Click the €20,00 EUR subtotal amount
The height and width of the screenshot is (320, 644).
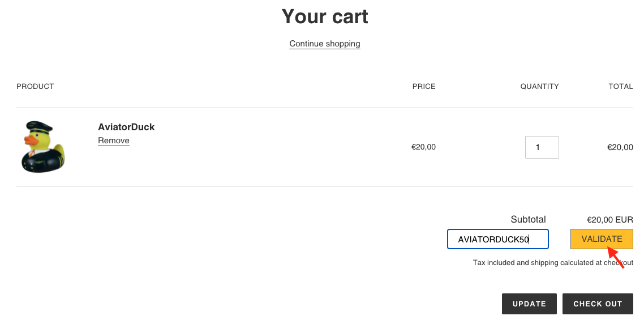pos(609,220)
